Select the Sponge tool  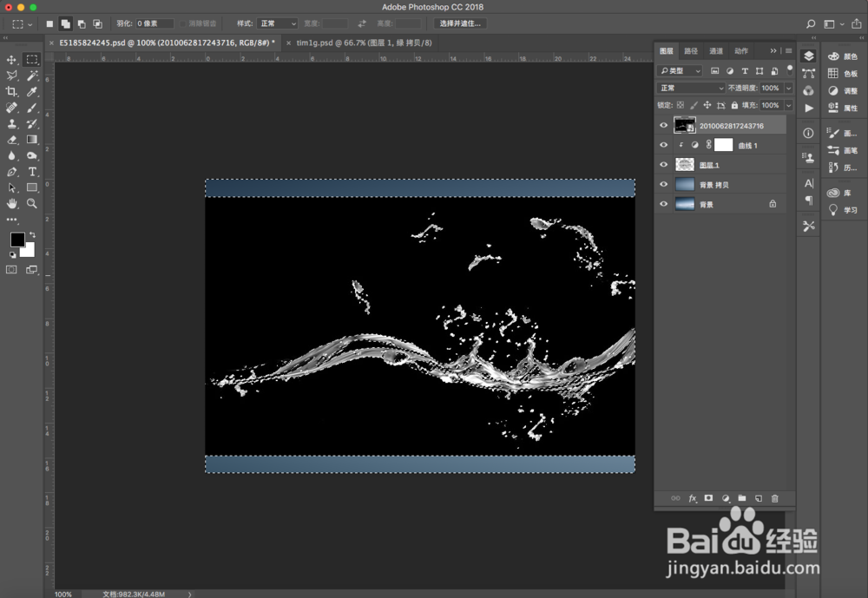(x=32, y=155)
